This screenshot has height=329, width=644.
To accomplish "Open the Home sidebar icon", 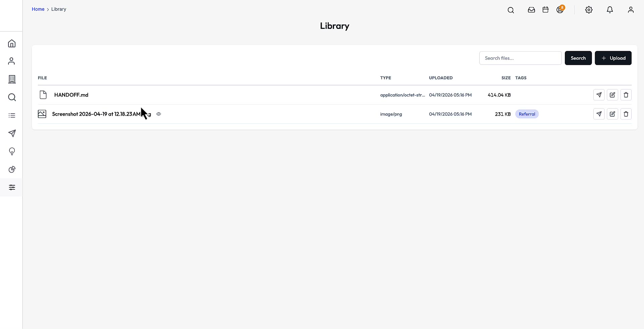I will click(12, 44).
